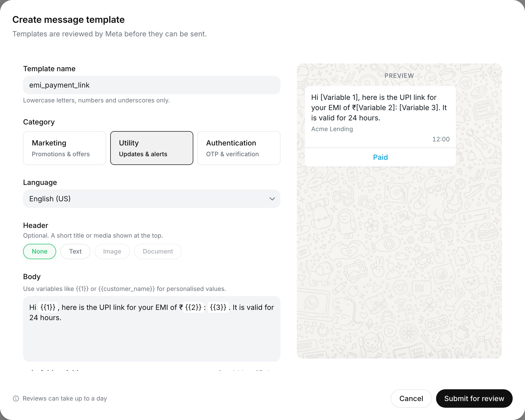525x420 pixels.
Task: Click 'Reviews can take up to a day' text
Action: click(x=65, y=398)
